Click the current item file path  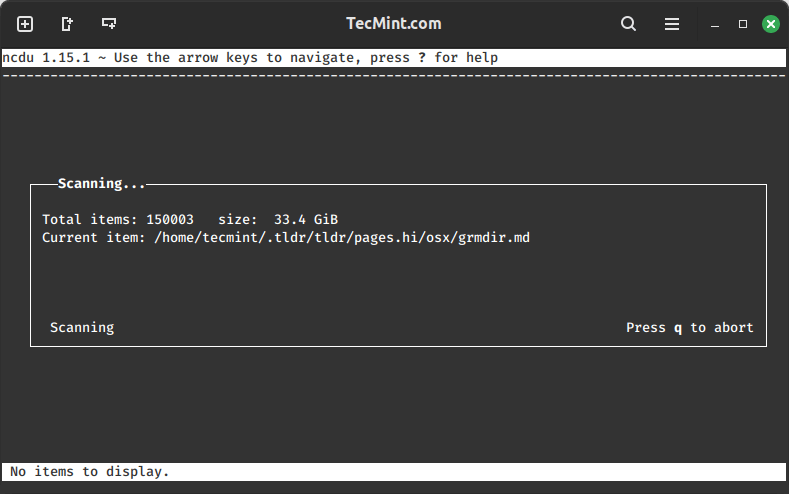click(341, 237)
